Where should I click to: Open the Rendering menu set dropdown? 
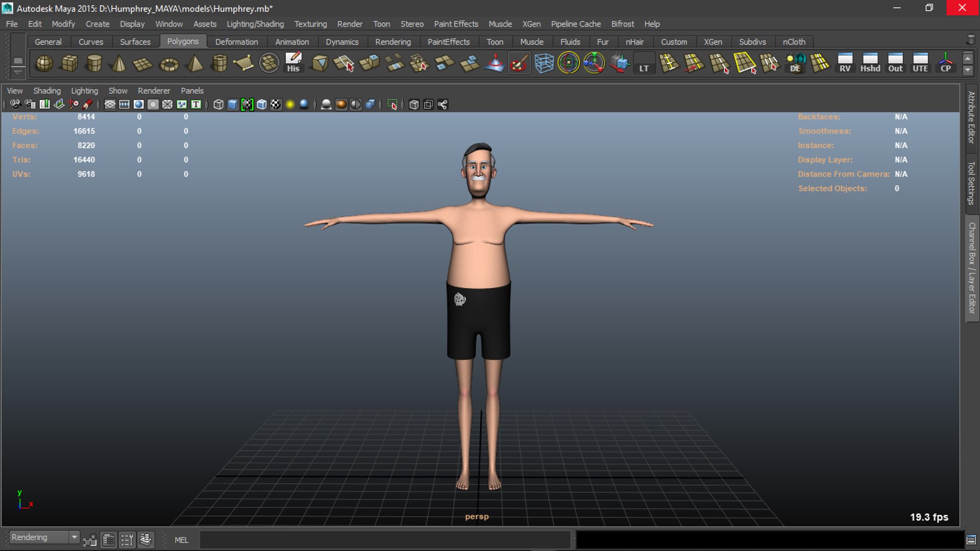(x=44, y=537)
